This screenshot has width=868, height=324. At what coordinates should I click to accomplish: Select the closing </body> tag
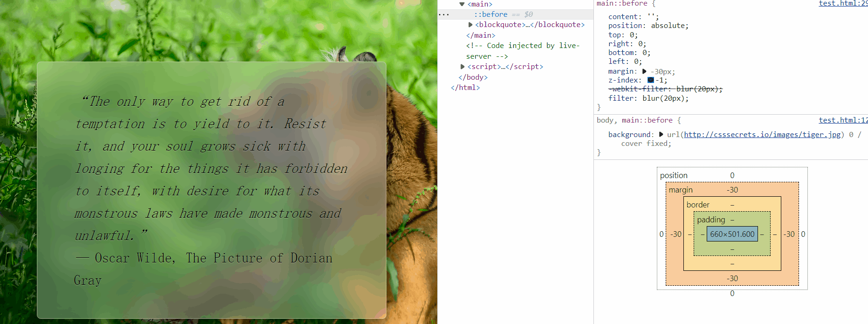(473, 77)
